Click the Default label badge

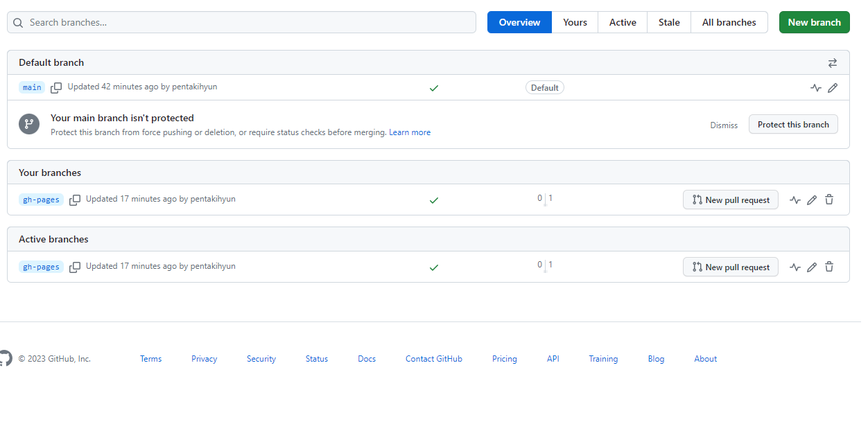click(x=545, y=87)
